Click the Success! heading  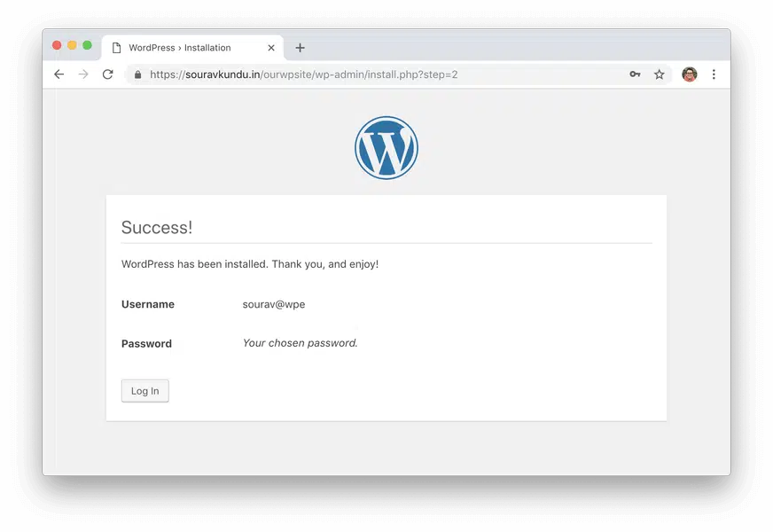pyautogui.click(x=157, y=227)
